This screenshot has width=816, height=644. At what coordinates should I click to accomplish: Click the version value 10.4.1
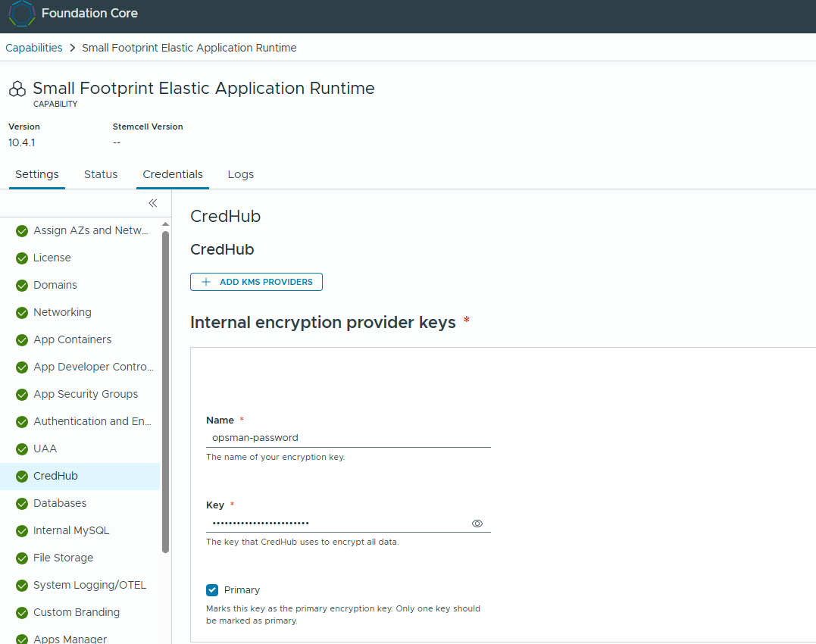22,142
